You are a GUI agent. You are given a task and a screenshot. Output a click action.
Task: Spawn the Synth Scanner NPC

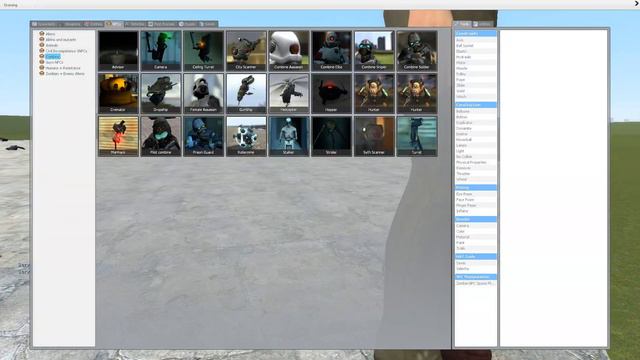[x=374, y=136]
